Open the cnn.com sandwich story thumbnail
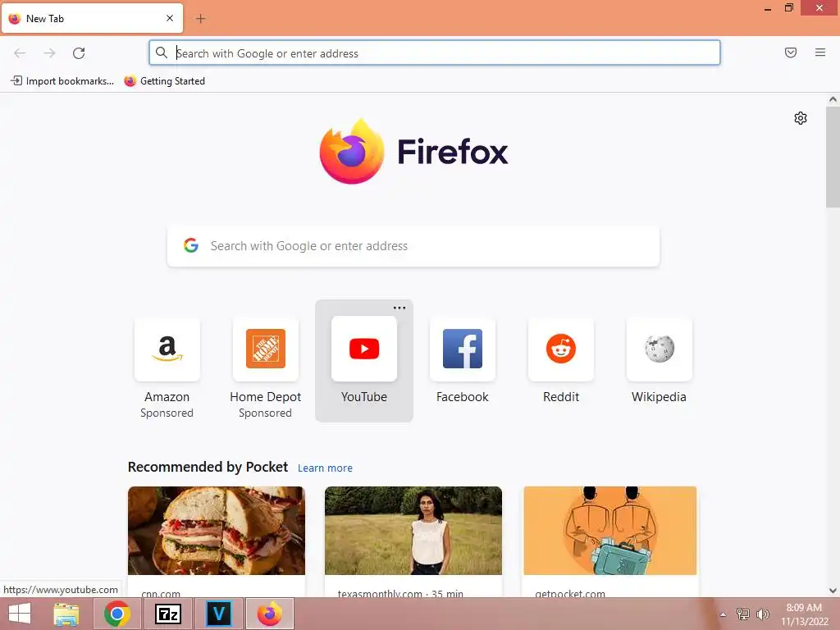Viewport: 840px width, 630px height. pos(217,531)
